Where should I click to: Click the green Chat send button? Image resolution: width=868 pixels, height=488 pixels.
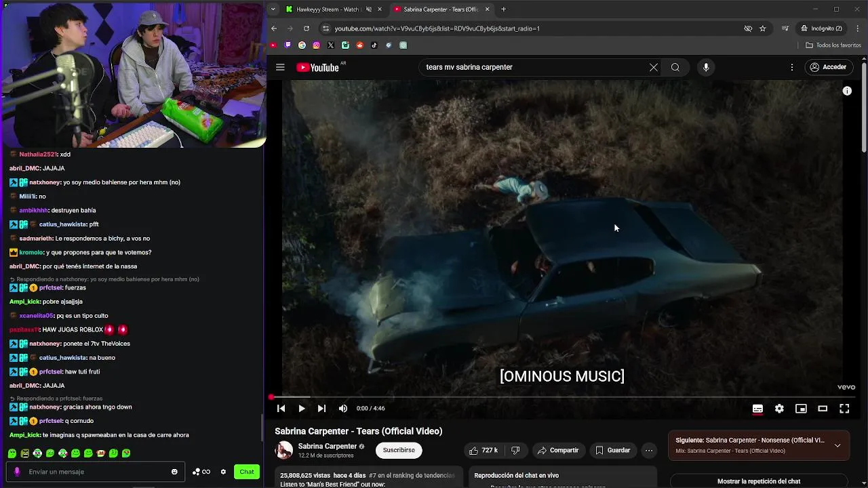pyautogui.click(x=247, y=472)
